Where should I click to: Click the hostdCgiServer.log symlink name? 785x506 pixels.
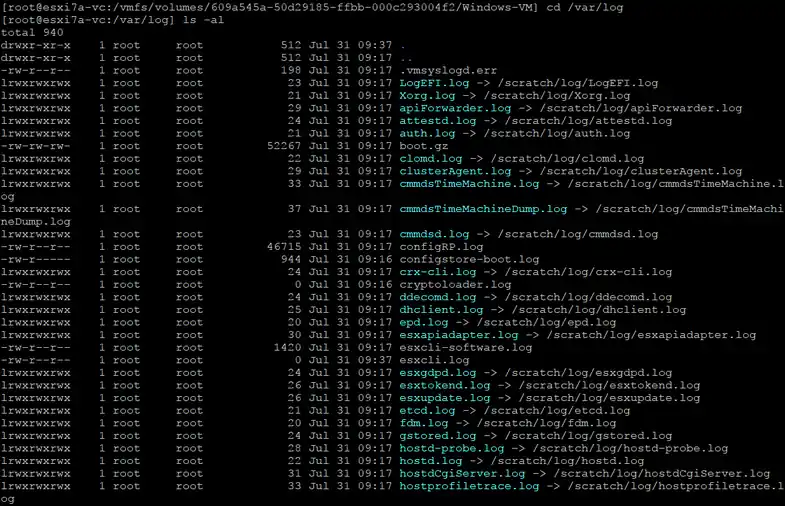[x=462, y=473]
